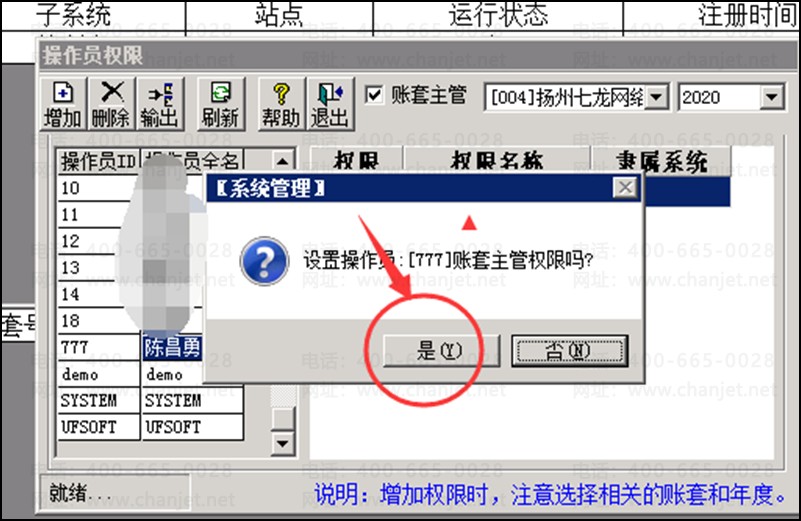Click the 刷新 (Refresh) toolbar icon
This screenshot has width=801, height=521.
(x=221, y=105)
